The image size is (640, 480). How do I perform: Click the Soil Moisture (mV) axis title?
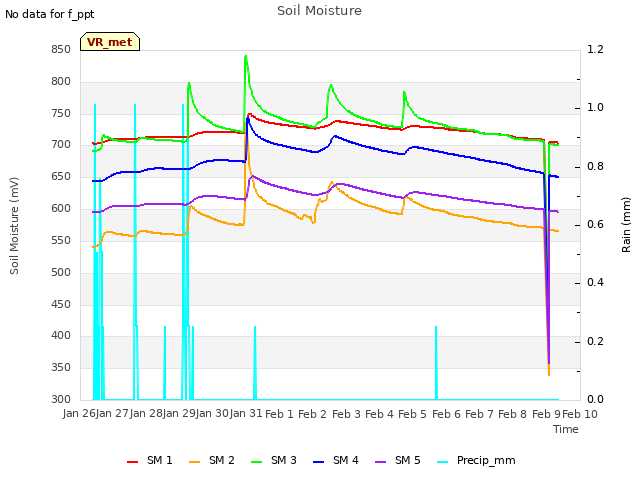tap(15, 226)
